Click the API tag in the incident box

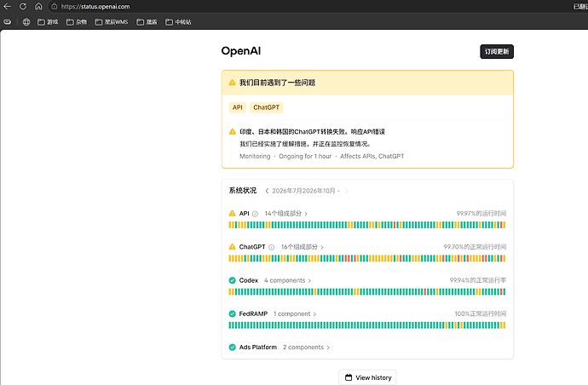[238, 107]
